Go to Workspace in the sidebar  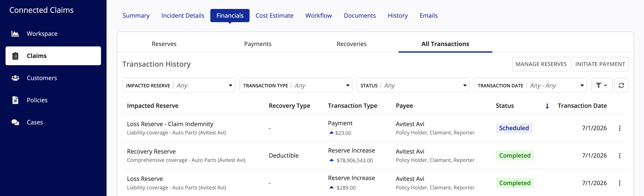pyautogui.click(x=53, y=33)
